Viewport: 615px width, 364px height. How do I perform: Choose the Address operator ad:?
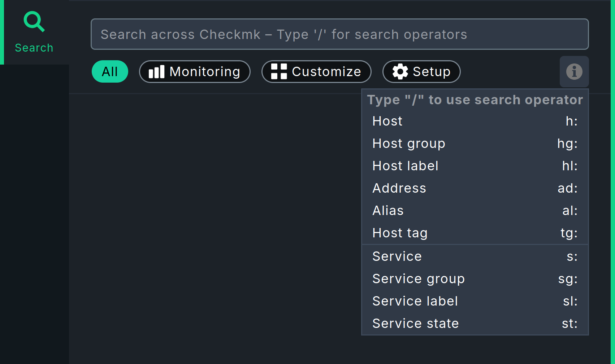click(475, 188)
